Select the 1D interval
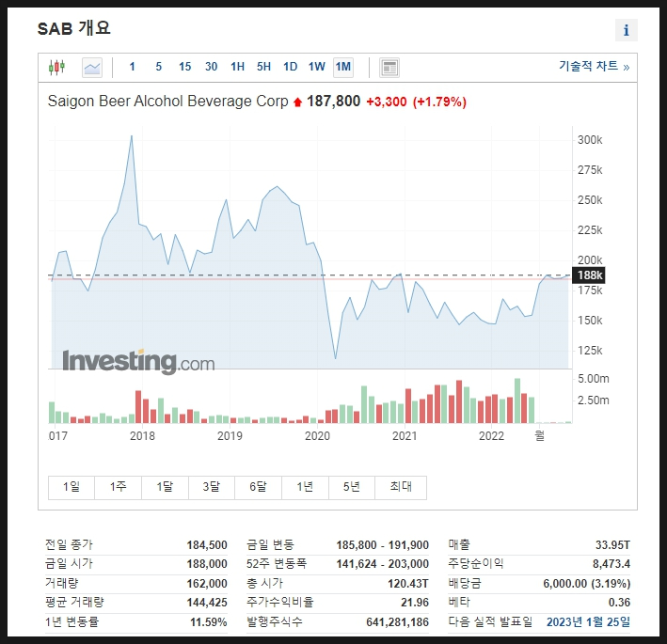The width and height of the screenshot is (667, 644). [x=290, y=67]
